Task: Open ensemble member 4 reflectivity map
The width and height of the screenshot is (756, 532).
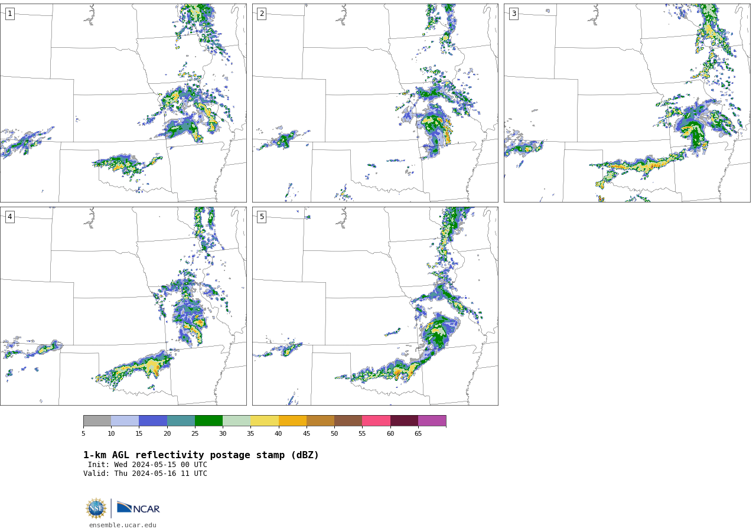Action: point(123,306)
